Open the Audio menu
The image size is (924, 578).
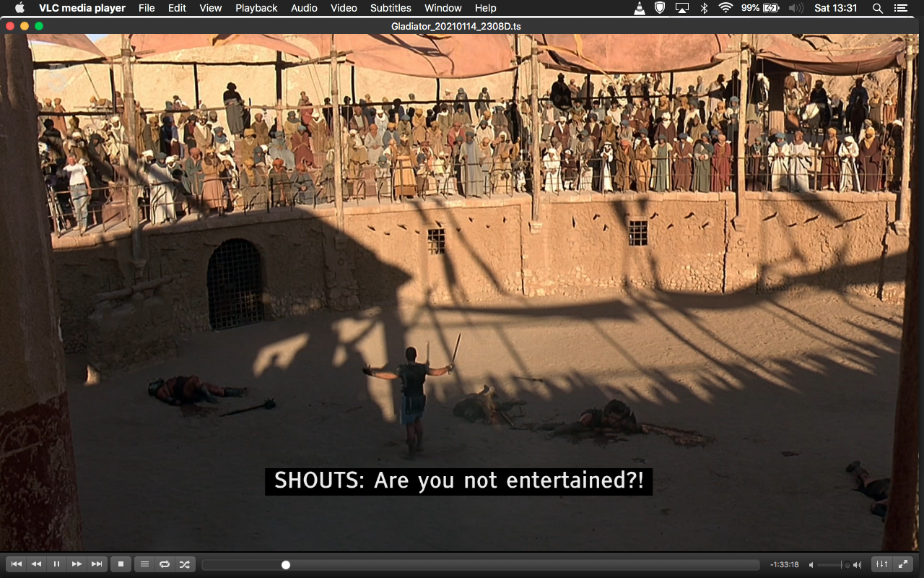tap(304, 8)
